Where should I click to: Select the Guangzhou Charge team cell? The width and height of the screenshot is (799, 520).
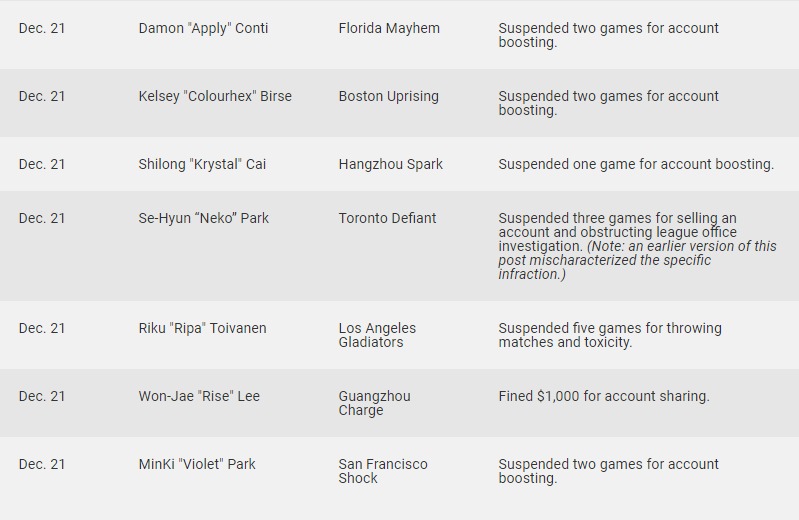374,403
